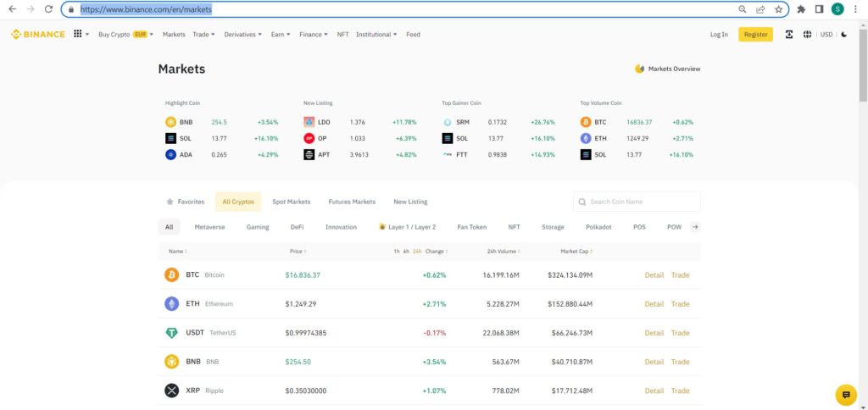Select the 24h change interval
This screenshot has height=410, width=868.
(417, 252)
